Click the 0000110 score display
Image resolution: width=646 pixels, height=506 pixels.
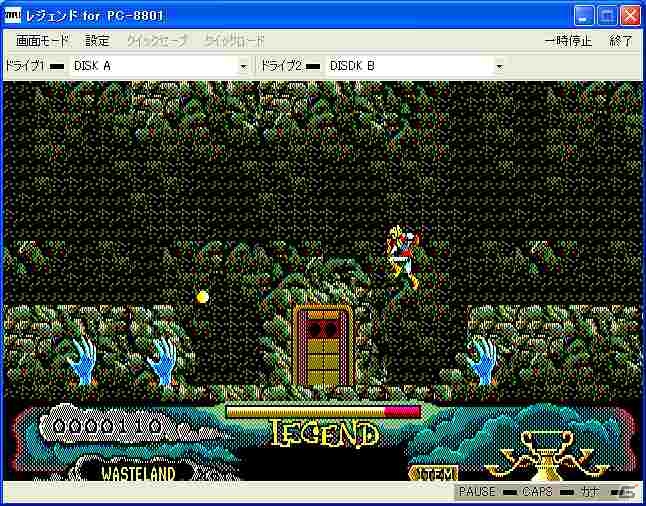[107, 426]
